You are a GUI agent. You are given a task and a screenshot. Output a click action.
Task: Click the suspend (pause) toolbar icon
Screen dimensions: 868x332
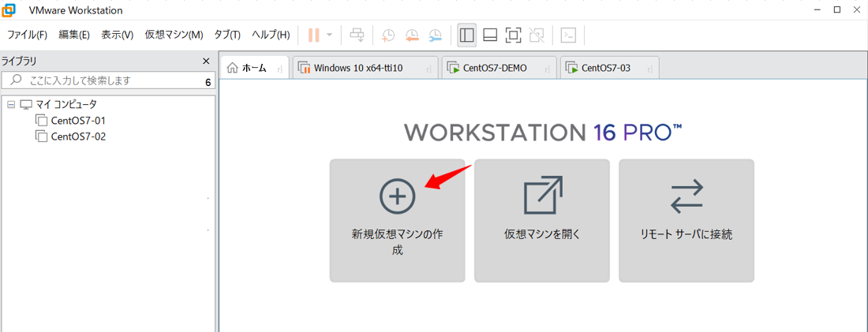click(314, 35)
